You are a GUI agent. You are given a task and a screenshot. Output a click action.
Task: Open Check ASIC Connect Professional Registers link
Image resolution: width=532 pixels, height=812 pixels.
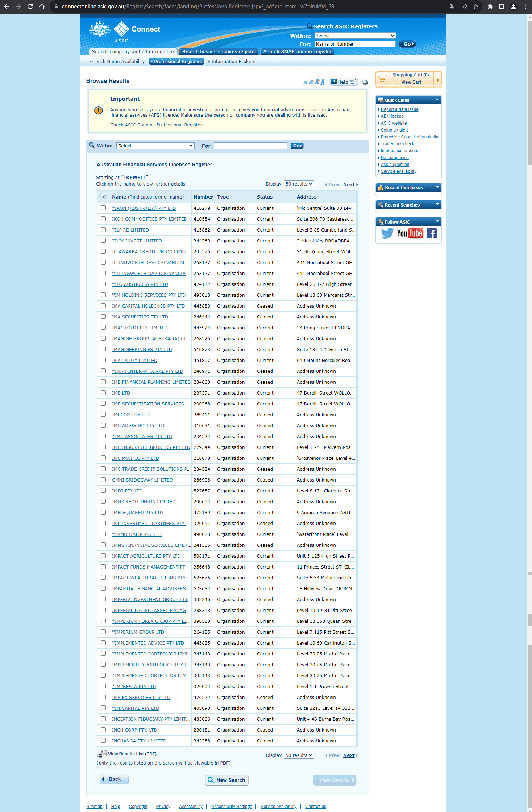tap(157, 125)
